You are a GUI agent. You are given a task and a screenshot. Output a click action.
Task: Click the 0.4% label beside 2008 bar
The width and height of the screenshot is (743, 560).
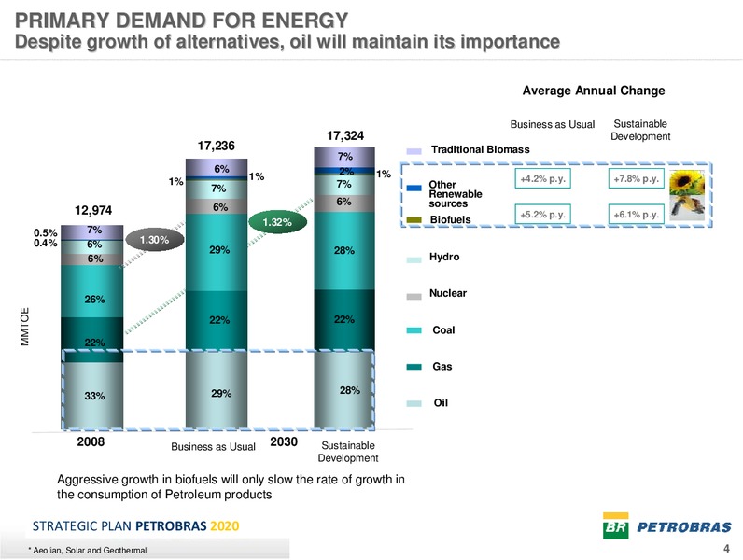45,243
